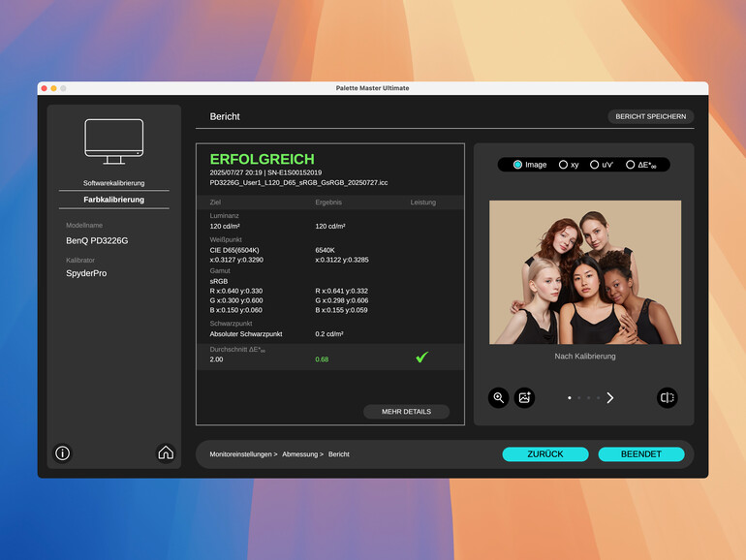The image size is (746, 560).
Task: Click the green checkmark under Leistung
Action: click(x=421, y=357)
